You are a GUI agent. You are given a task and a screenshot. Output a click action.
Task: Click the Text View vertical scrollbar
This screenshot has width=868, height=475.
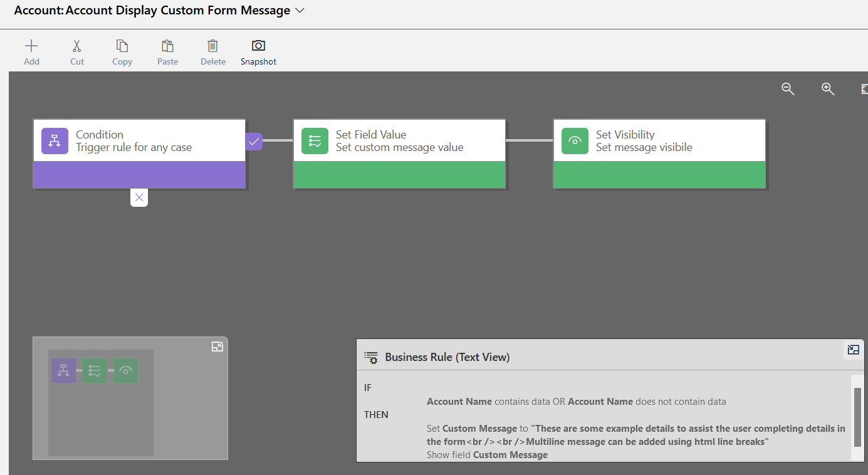coord(857,416)
